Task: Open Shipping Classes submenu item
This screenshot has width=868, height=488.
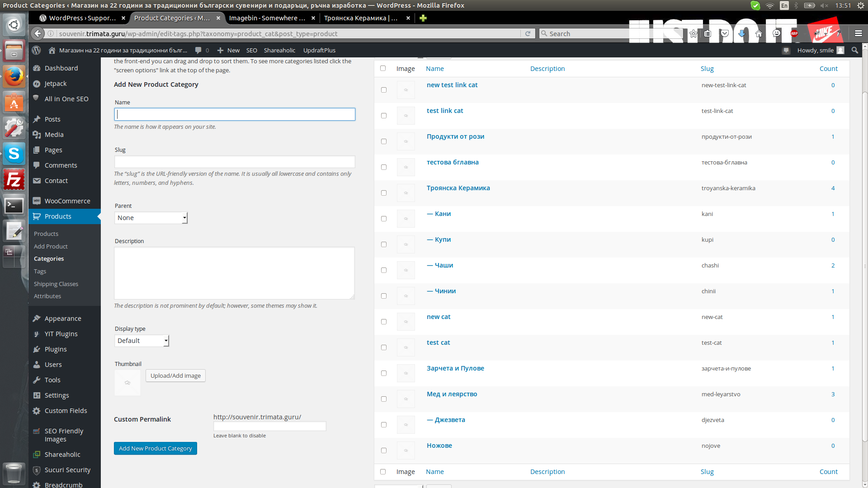Action: click(56, 284)
